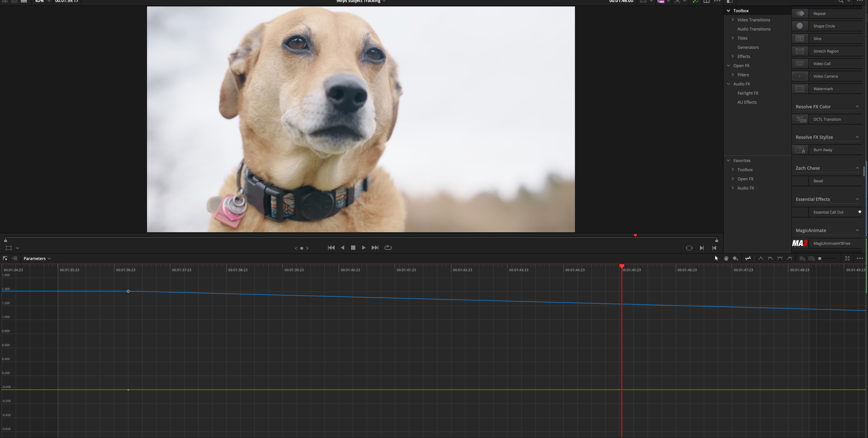
Task: Select Fairlight FX item
Action: pos(748,93)
